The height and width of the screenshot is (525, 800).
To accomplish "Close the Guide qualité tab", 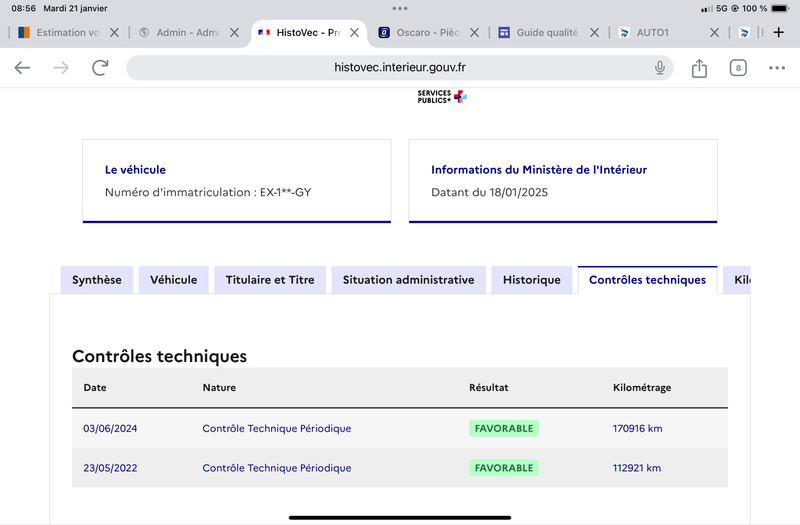I will tap(594, 33).
